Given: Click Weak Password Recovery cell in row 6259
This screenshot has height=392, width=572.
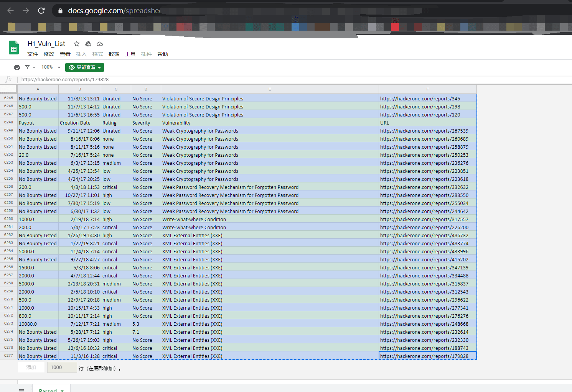Looking at the screenshot, I should [270, 212].
